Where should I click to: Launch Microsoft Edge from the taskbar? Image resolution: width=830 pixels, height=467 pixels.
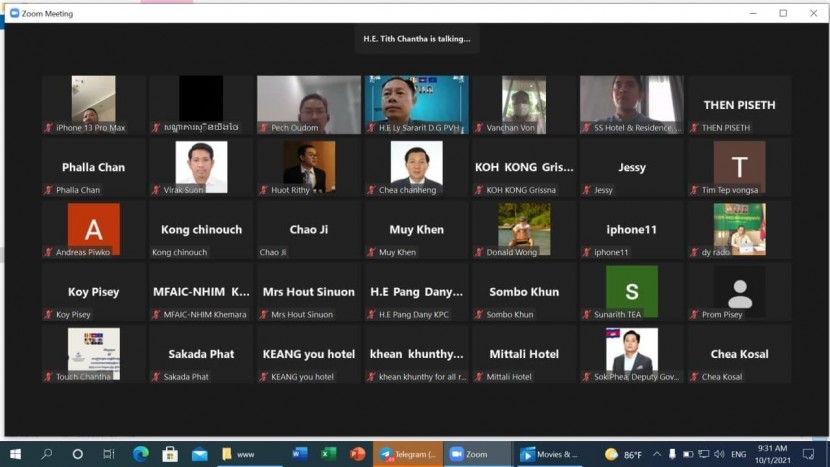(140, 454)
